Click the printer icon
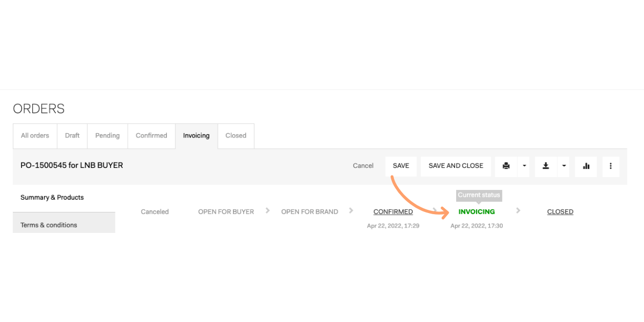644x322 pixels. click(x=506, y=166)
